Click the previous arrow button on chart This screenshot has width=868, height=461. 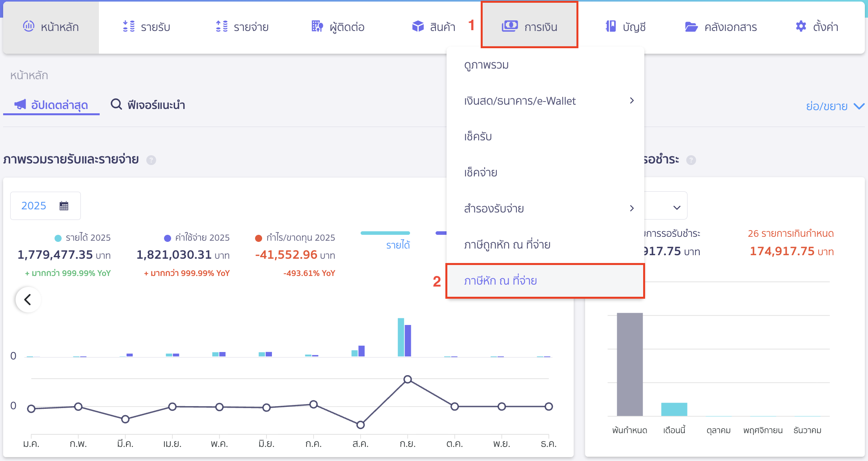coord(28,300)
